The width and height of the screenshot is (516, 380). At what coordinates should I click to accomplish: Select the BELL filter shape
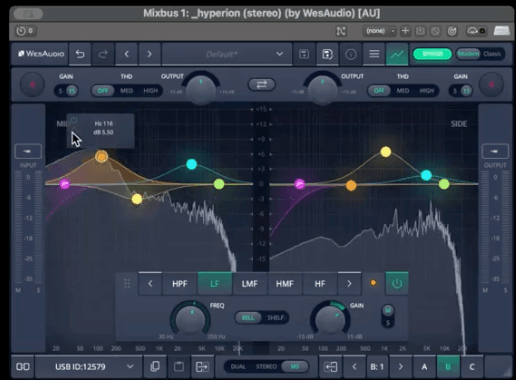247,318
